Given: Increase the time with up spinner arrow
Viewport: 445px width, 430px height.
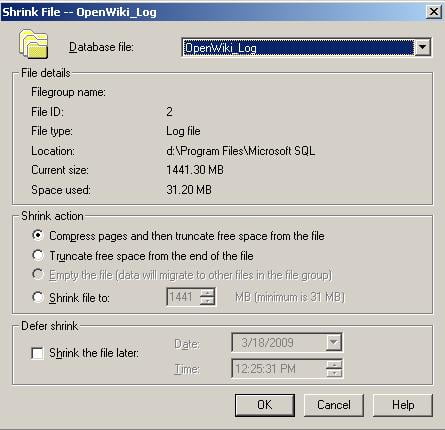Looking at the screenshot, I should pyautogui.click(x=334, y=364).
